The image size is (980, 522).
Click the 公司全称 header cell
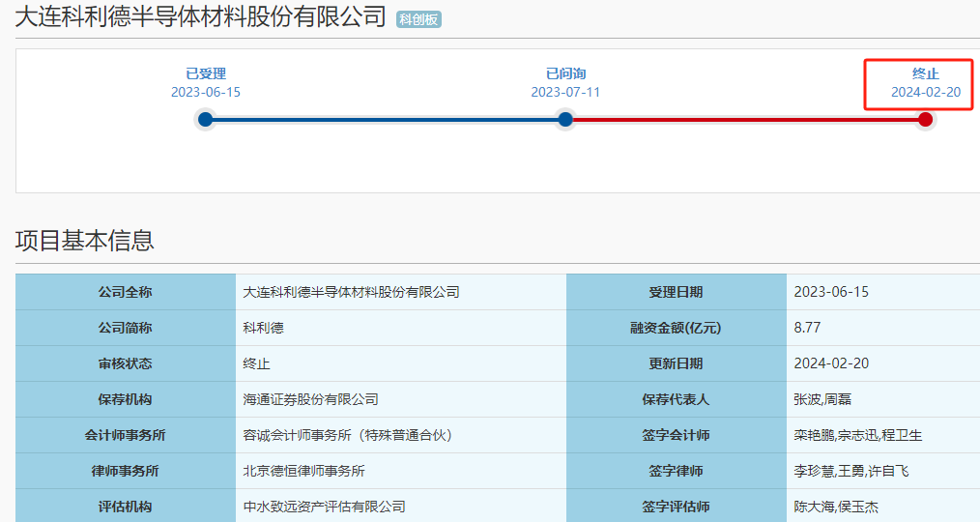tap(125, 292)
